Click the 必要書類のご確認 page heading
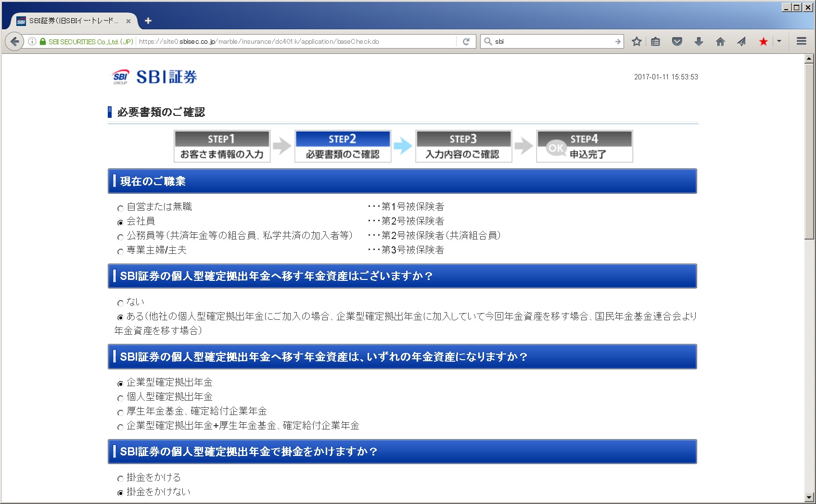The height and width of the screenshot is (504, 816). coord(161,112)
